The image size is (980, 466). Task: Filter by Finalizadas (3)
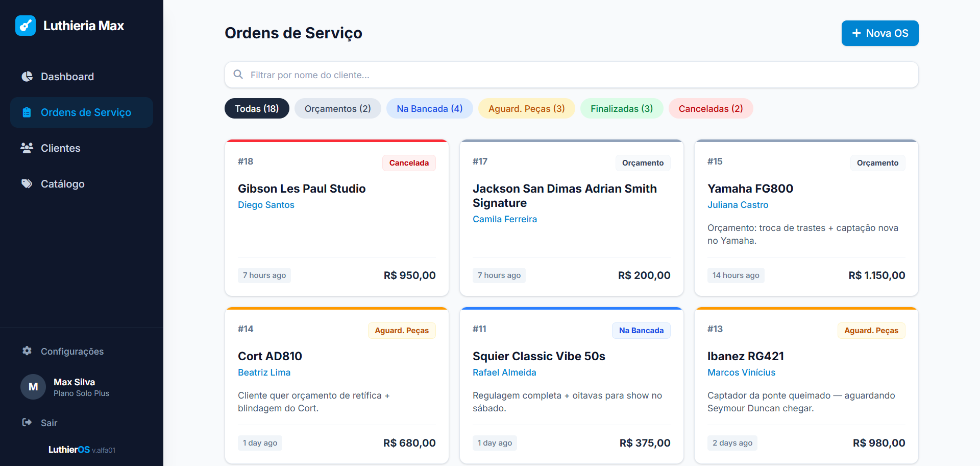pos(622,108)
